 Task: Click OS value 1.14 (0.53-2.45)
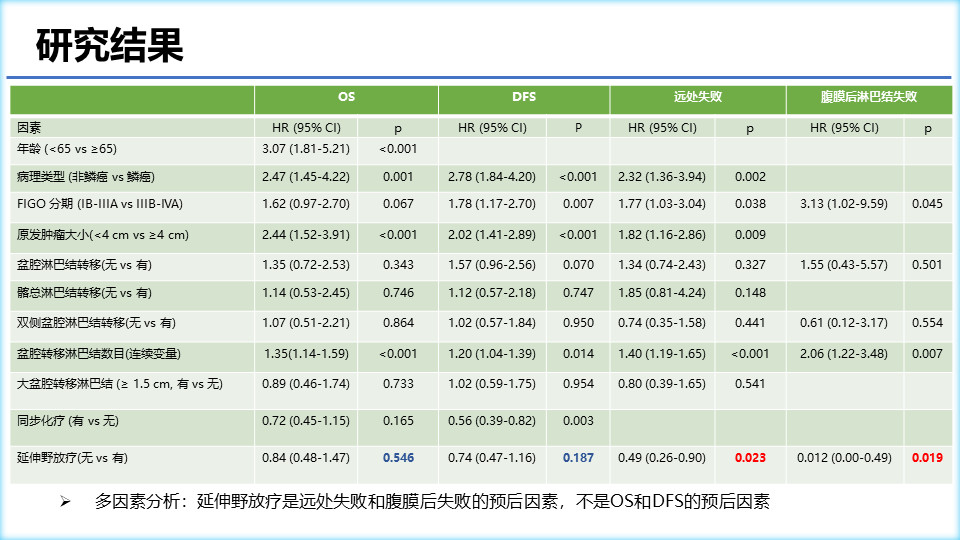(x=306, y=293)
